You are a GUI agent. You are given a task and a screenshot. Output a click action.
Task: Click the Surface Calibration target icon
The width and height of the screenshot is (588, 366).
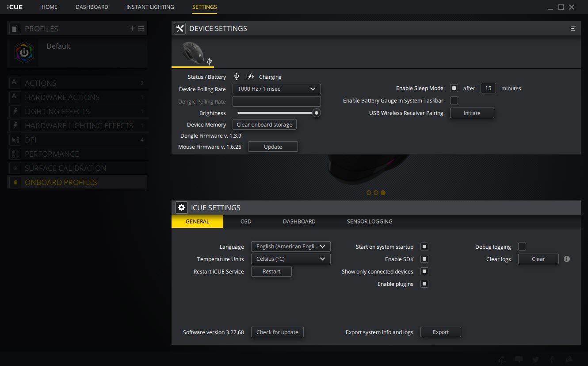pos(15,168)
